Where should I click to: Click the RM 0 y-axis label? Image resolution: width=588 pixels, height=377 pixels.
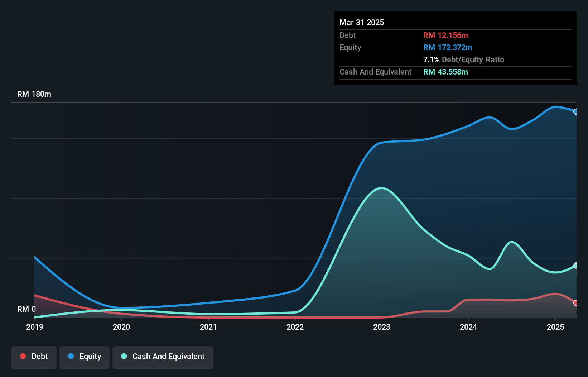coord(26,309)
